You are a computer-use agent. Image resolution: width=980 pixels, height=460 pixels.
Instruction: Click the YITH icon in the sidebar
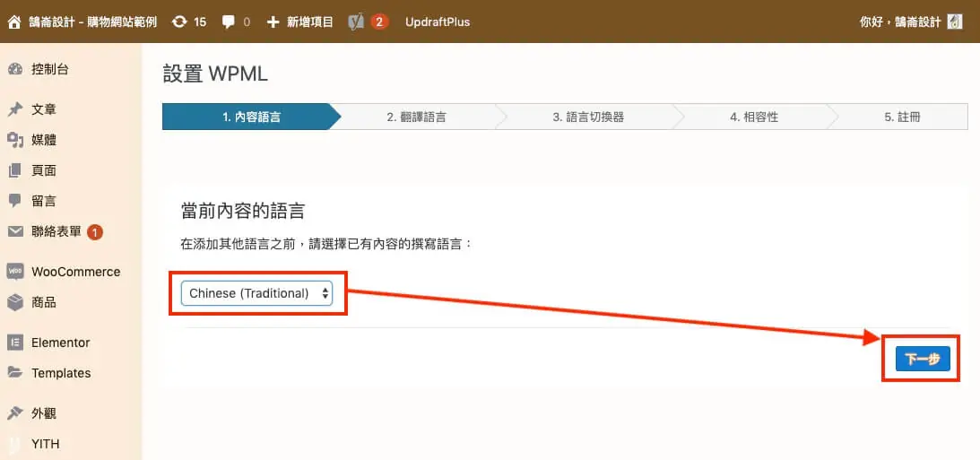pos(15,445)
